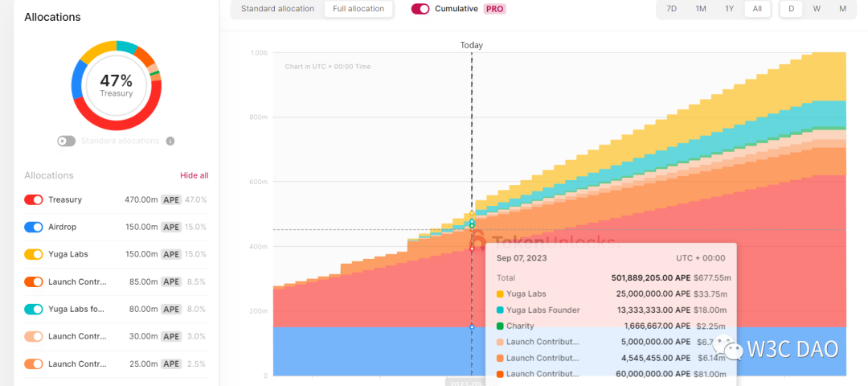Screen dimensions: 868x386
Task: Click the APE badge in Airdrop row
Action: click(x=171, y=227)
